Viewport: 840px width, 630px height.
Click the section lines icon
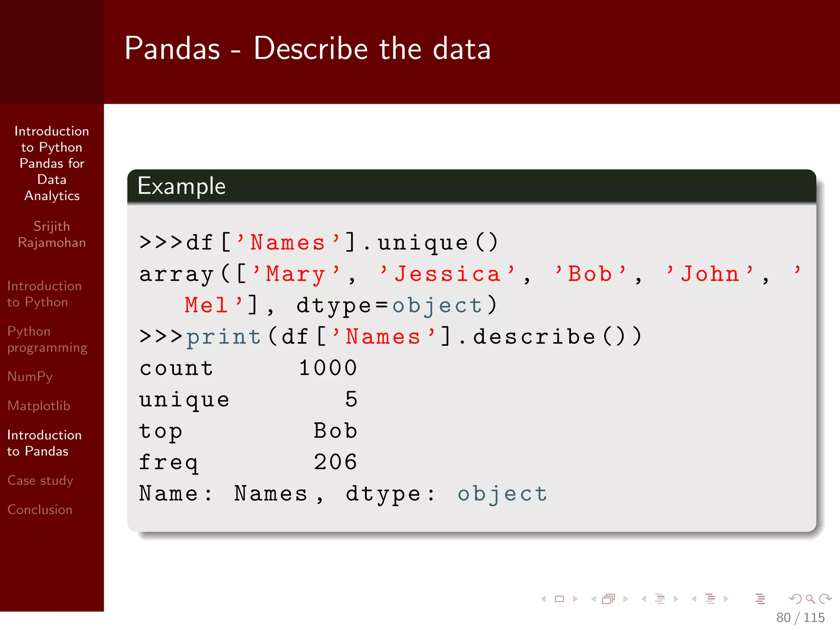coord(710,599)
